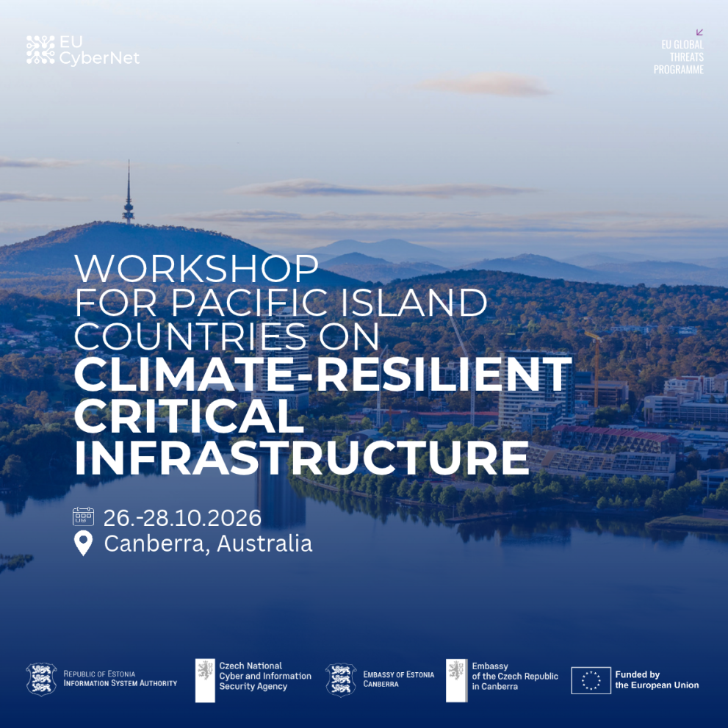728x728 pixels.
Task: Click the word CRITICAL in the title
Action: tap(189, 416)
